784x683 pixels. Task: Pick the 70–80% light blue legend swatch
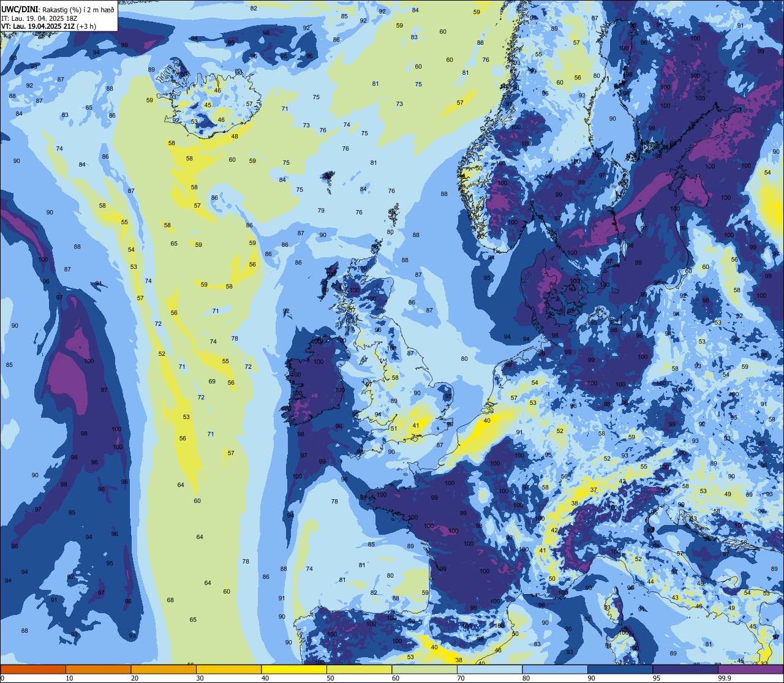tap(489, 669)
